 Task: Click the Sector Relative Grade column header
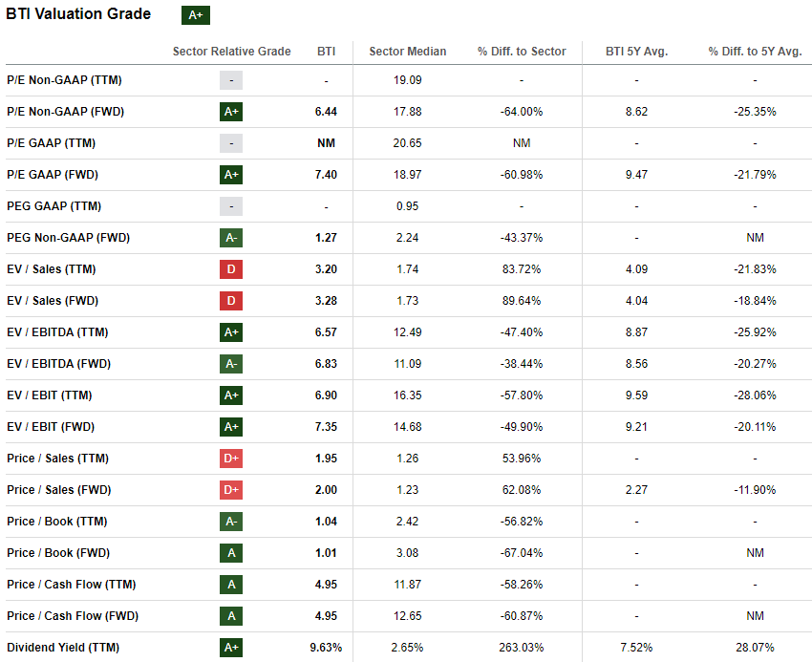(x=231, y=52)
